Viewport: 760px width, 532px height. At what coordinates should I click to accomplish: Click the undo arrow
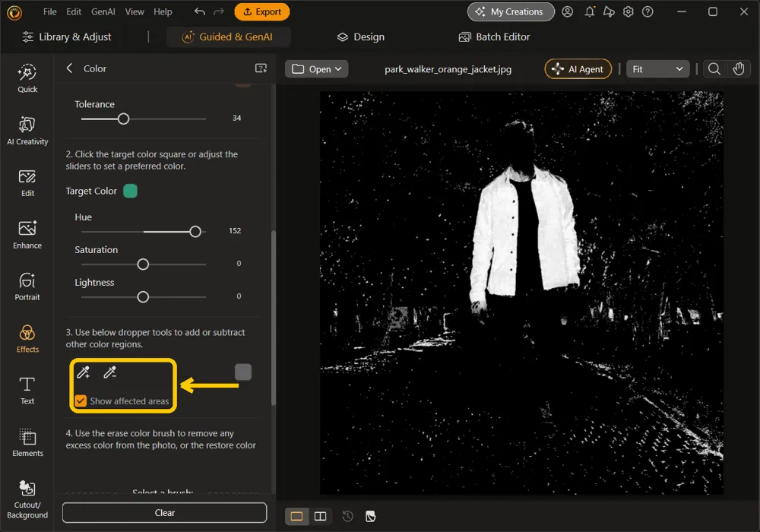(199, 11)
